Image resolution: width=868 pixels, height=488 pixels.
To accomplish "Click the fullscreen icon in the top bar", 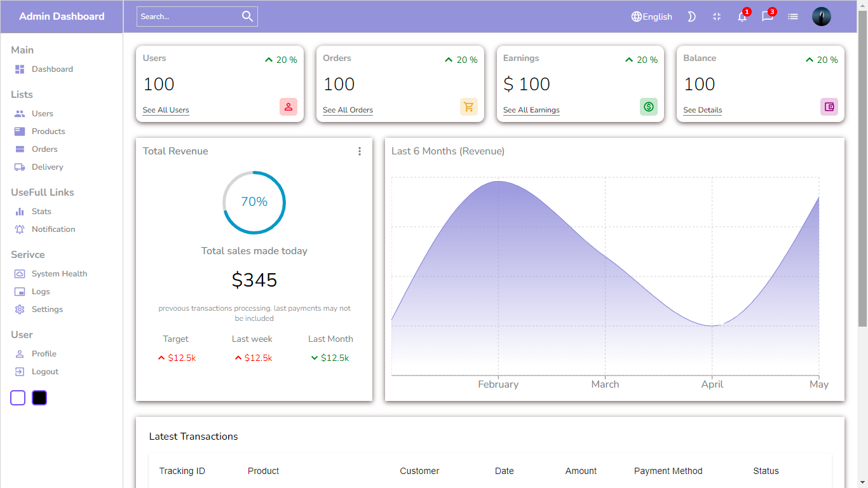I will tap(717, 17).
